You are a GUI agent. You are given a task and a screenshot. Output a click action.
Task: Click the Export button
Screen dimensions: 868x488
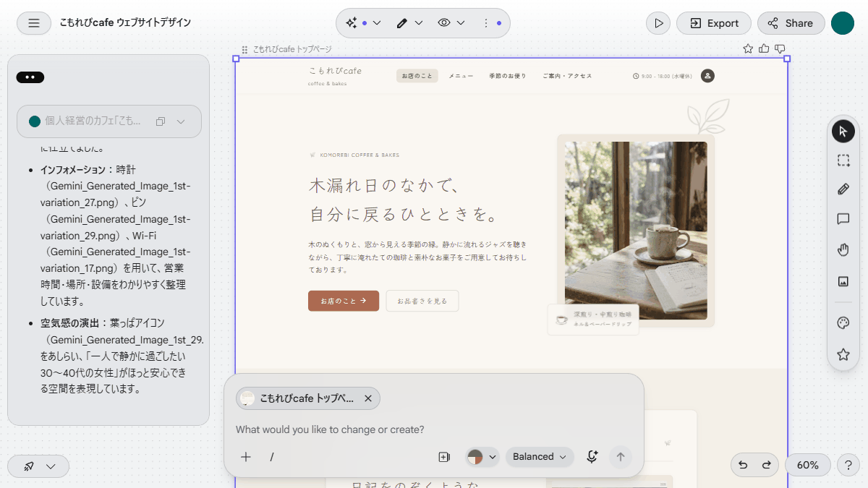(714, 23)
